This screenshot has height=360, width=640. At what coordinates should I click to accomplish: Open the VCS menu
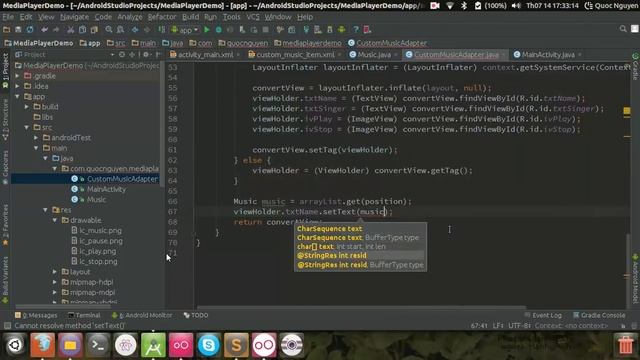tap(253, 17)
